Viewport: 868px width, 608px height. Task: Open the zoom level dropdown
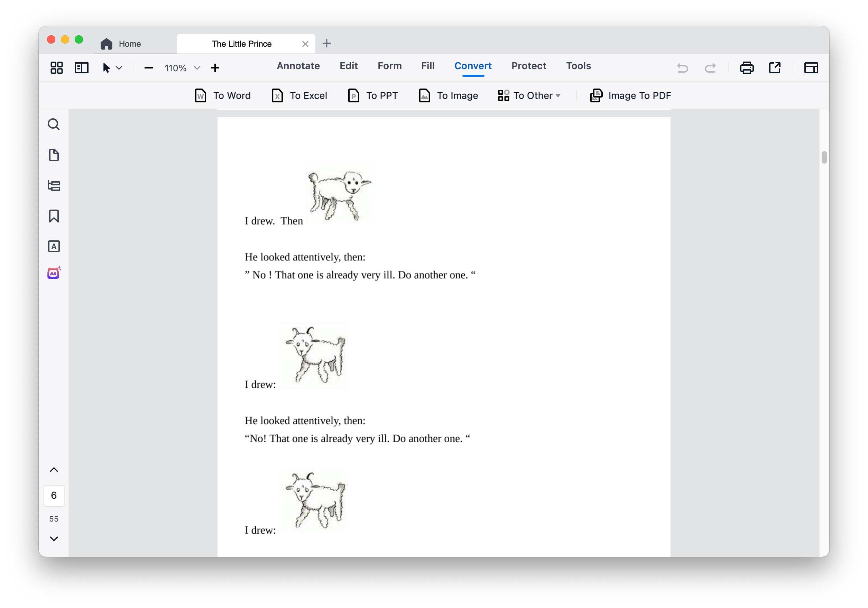197,68
